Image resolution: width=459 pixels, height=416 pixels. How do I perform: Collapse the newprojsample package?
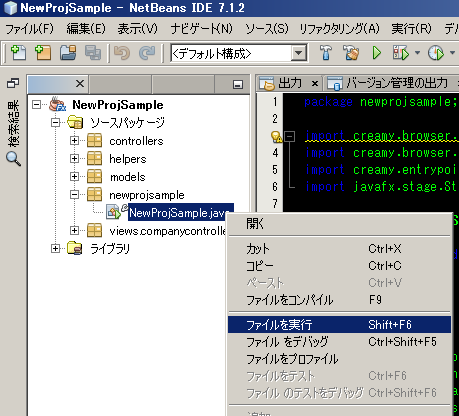click(74, 194)
